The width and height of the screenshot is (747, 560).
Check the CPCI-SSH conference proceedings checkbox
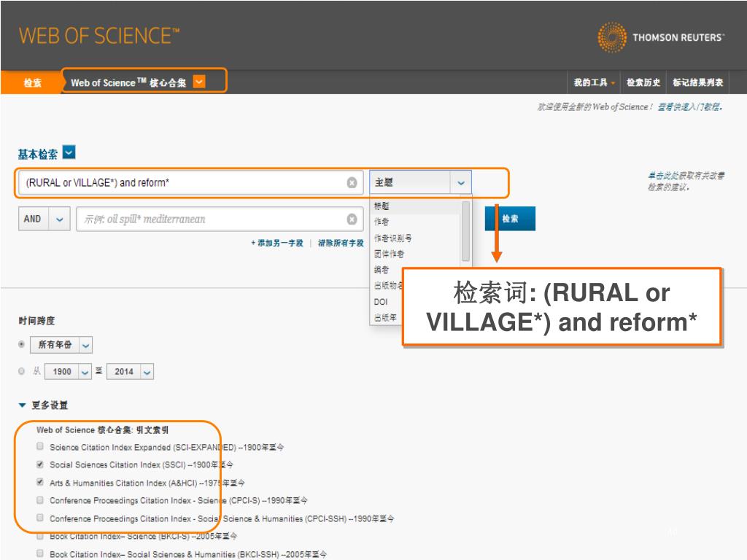[40, 518]
